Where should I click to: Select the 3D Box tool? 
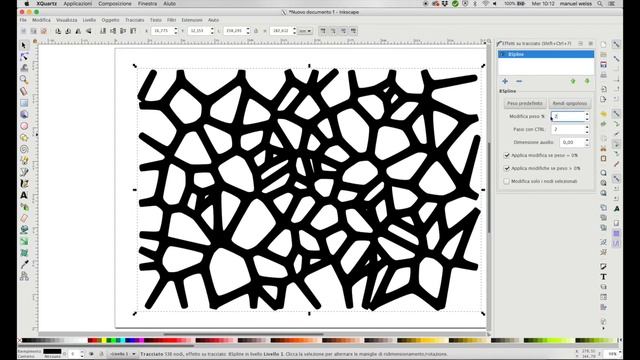tap(24, 114)
